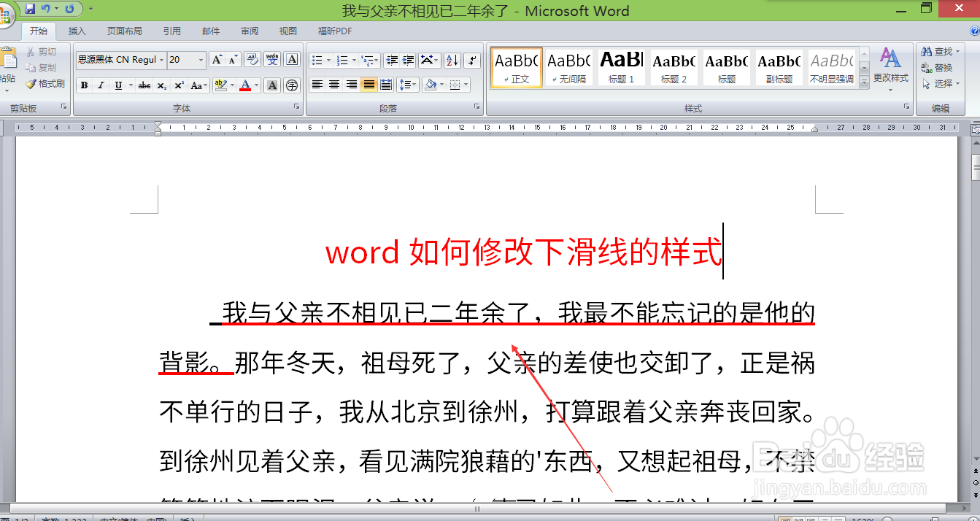The image size is (980, 521).
Task: Click the Phonetic Guide (wén) icon
Action: (x=272, y=60)
